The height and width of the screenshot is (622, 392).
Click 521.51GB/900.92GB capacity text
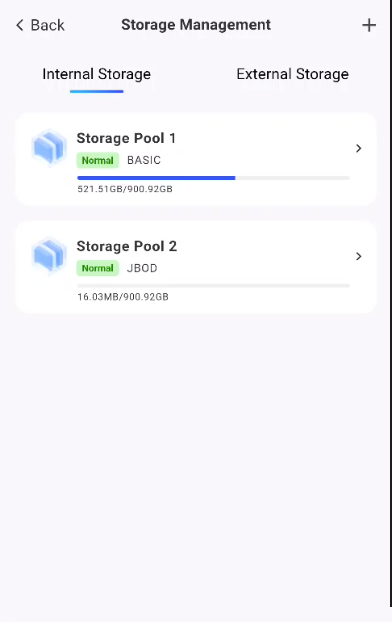pos(125,189)
